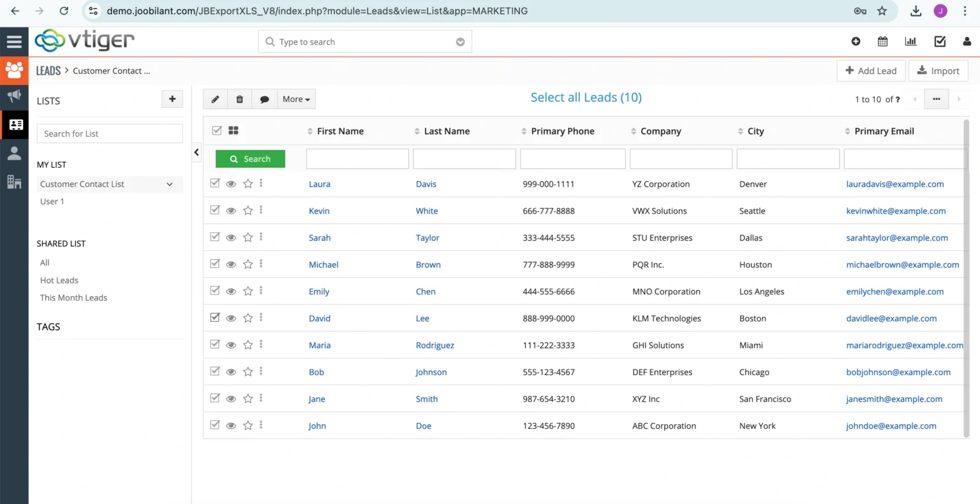Click Select all Leads (10)
The height and width of the screenshot is (504, 980).
click(586, 97)
